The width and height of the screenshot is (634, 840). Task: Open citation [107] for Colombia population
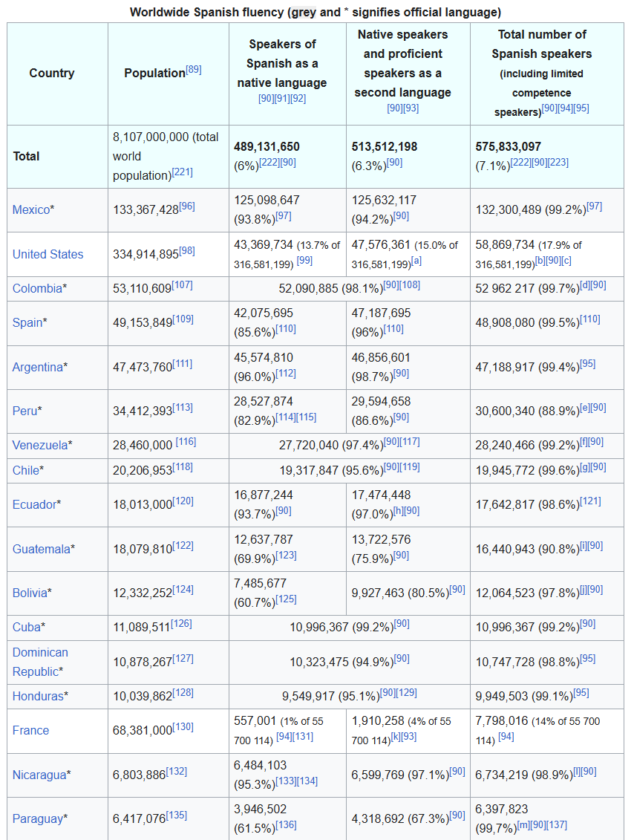coord(183,285)
